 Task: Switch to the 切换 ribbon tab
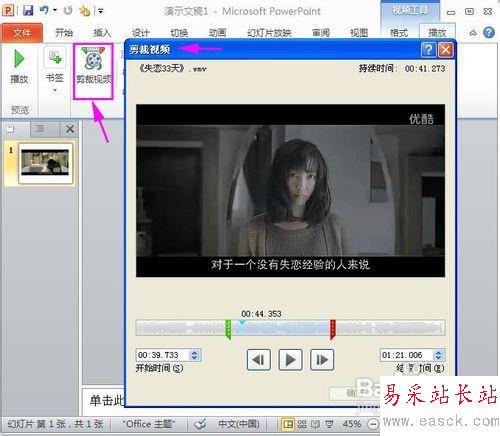(179, 33)
